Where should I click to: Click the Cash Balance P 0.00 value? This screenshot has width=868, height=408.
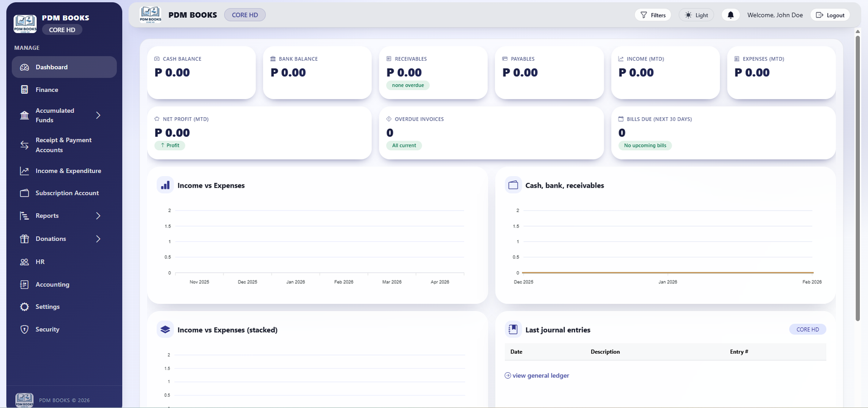(x=173, y=73)
